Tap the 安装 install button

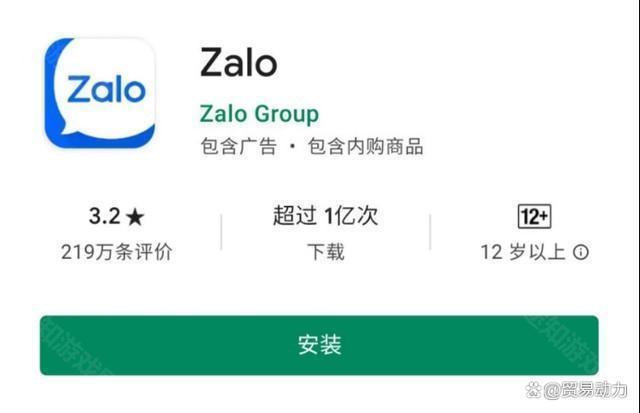click(319, 345)
